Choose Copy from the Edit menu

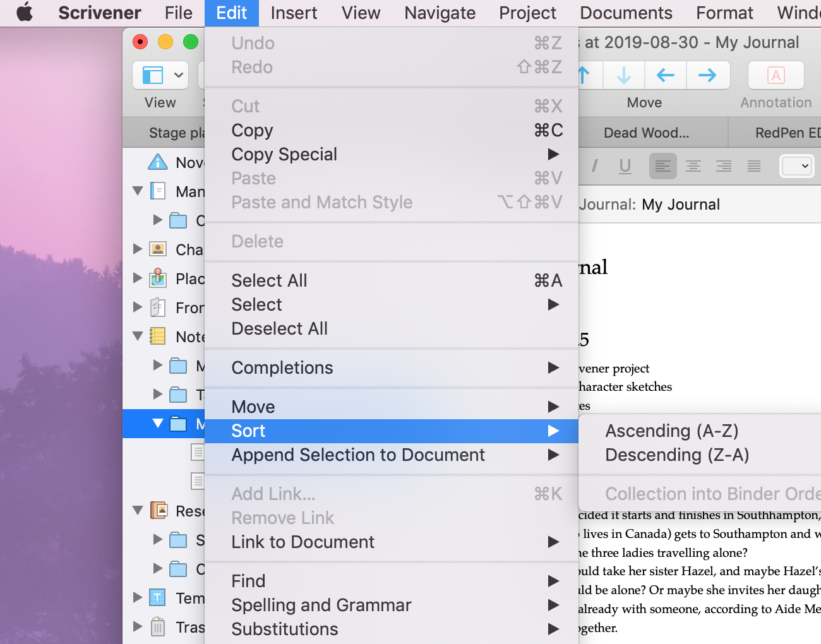[392, 130]
